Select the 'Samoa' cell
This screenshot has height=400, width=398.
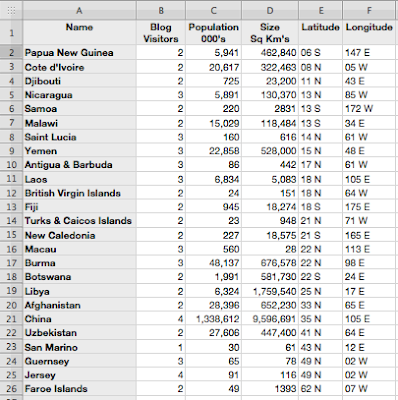pos(79,109)
